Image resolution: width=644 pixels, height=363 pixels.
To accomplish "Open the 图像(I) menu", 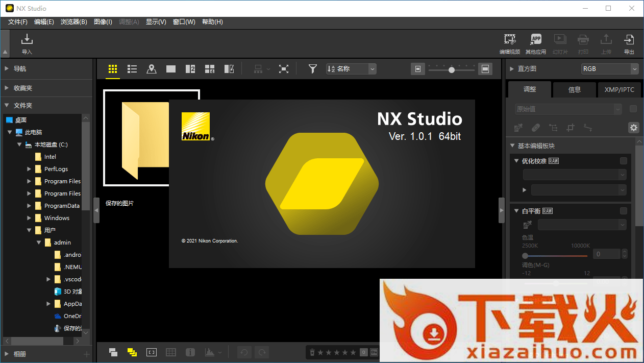I will pyautogui.click(x=103, y=22).
